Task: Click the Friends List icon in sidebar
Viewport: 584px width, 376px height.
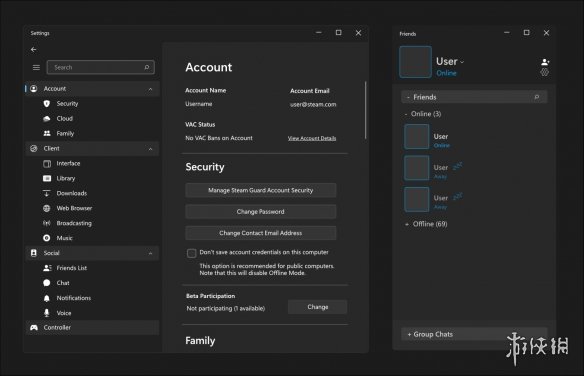Action: [x=47, y=268]
